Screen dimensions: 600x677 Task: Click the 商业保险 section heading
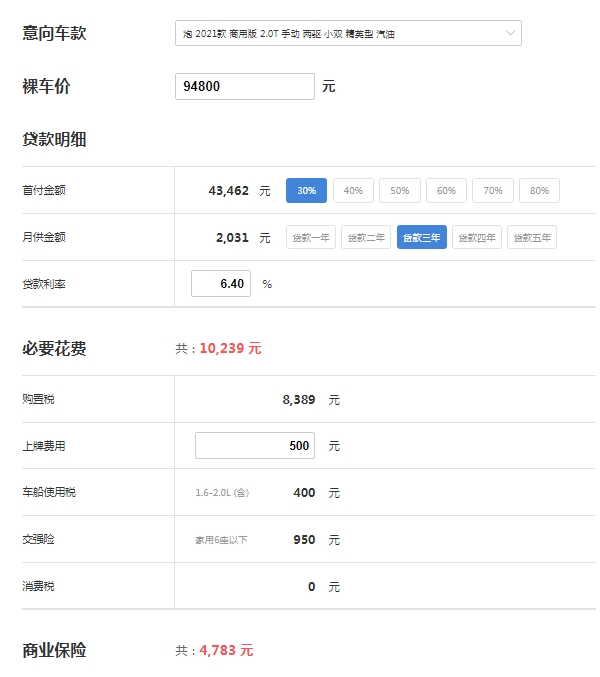coord(54,650)
